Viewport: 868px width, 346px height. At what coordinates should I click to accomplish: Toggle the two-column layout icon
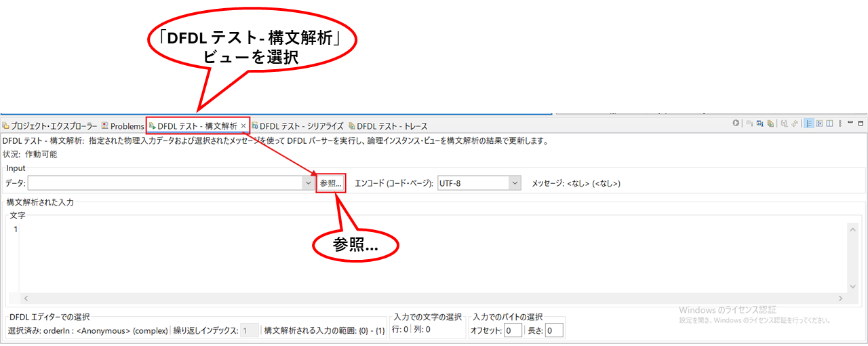(x=829, y=123)
